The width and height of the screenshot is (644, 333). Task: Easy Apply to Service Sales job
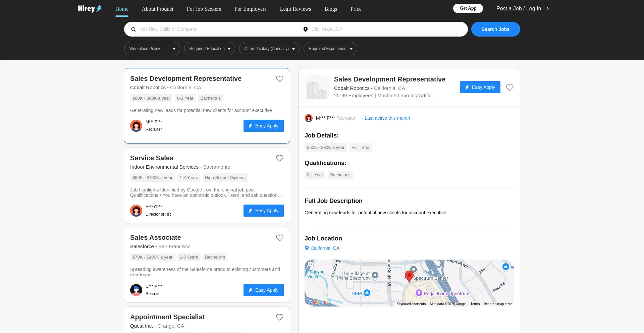[264, 211]
